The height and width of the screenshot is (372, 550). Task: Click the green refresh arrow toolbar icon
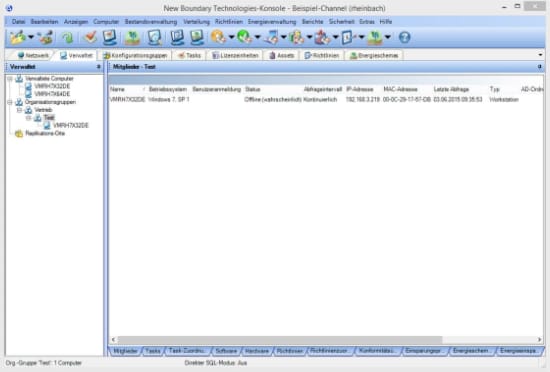point(67,37)
